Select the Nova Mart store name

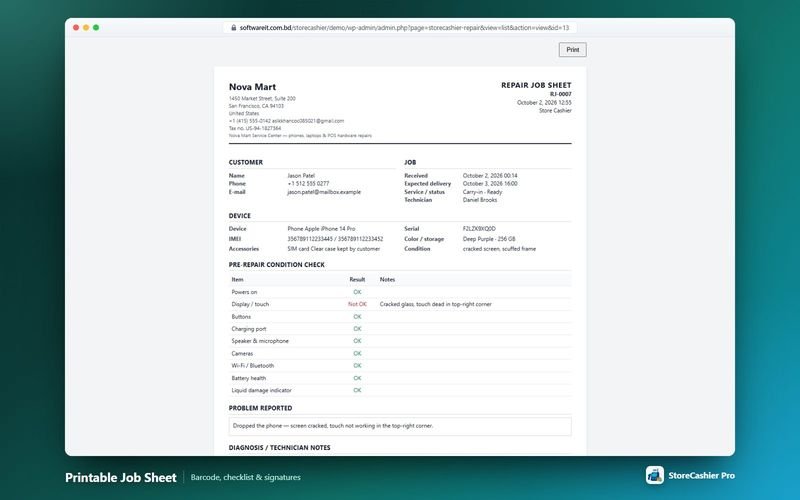pos(252,87)
